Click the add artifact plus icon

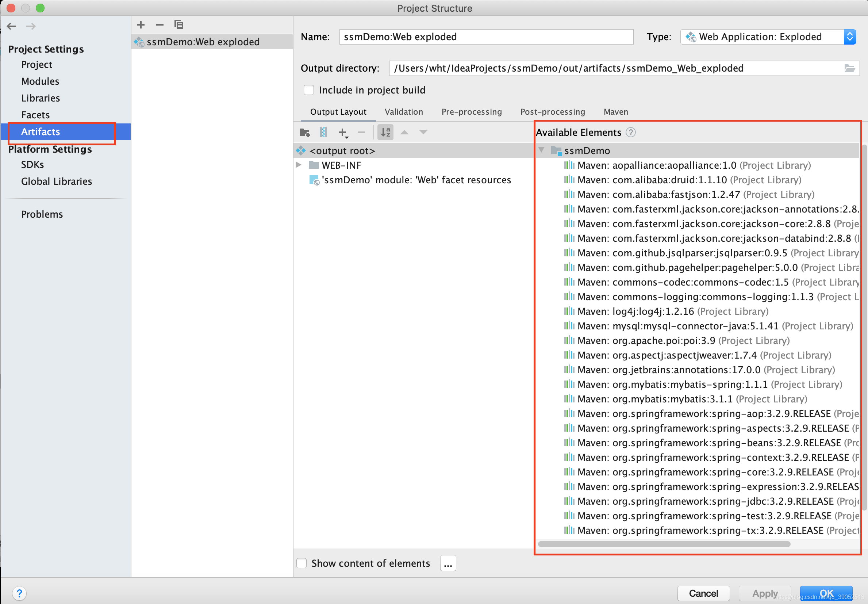(x=141, y=25)
